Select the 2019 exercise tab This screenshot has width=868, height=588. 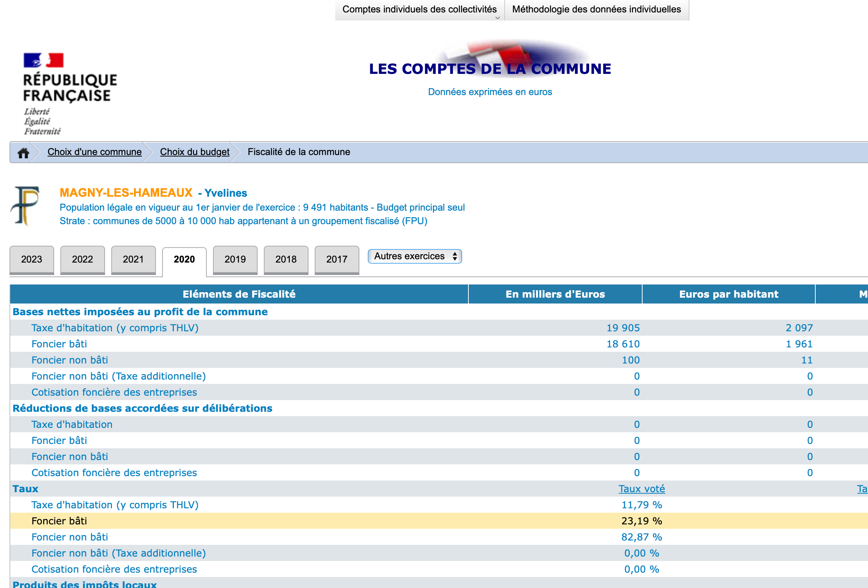coord(235,259)
